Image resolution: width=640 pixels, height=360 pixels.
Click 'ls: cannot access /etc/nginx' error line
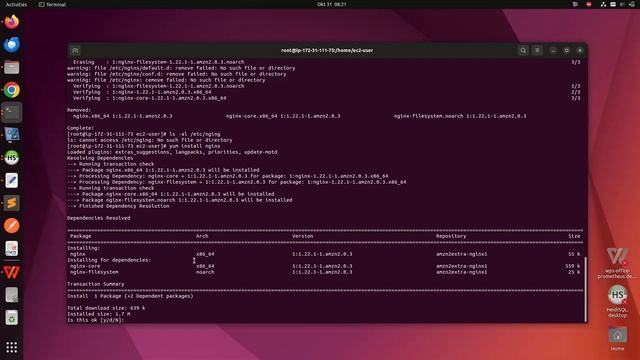150,140
